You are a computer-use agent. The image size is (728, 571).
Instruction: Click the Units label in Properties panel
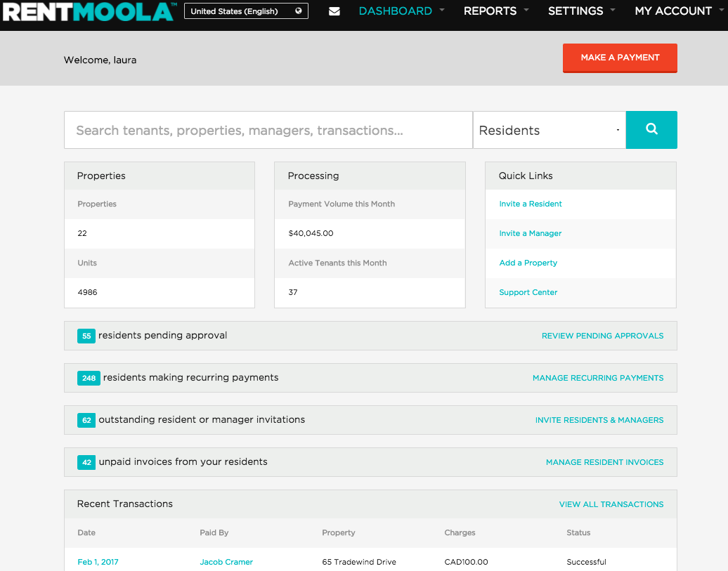pyautogui.click(x=87, y=263)
